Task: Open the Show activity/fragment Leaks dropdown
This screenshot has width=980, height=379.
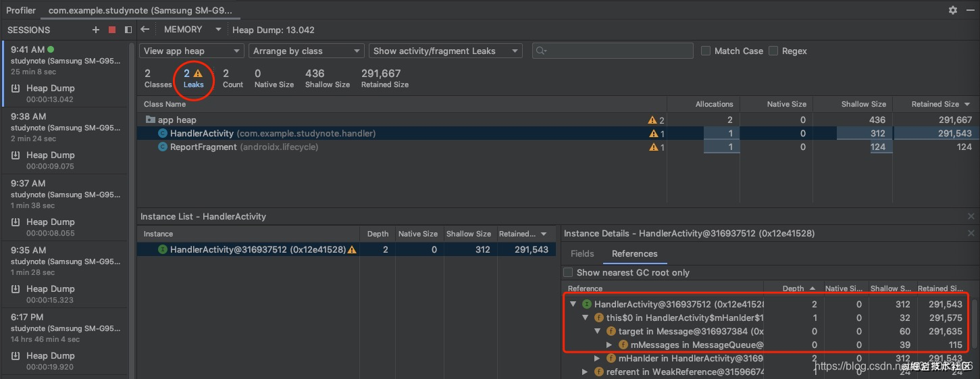Action: coord(446,51)
